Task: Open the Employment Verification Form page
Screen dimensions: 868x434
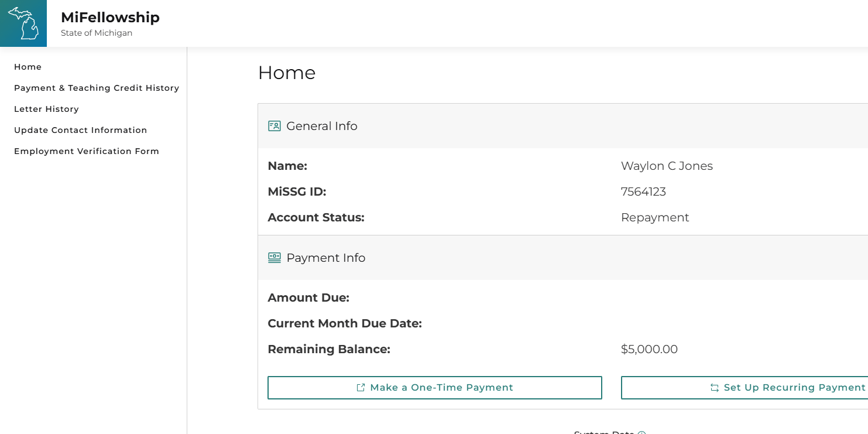Action: pyautogui.click(x=87, y=151)
